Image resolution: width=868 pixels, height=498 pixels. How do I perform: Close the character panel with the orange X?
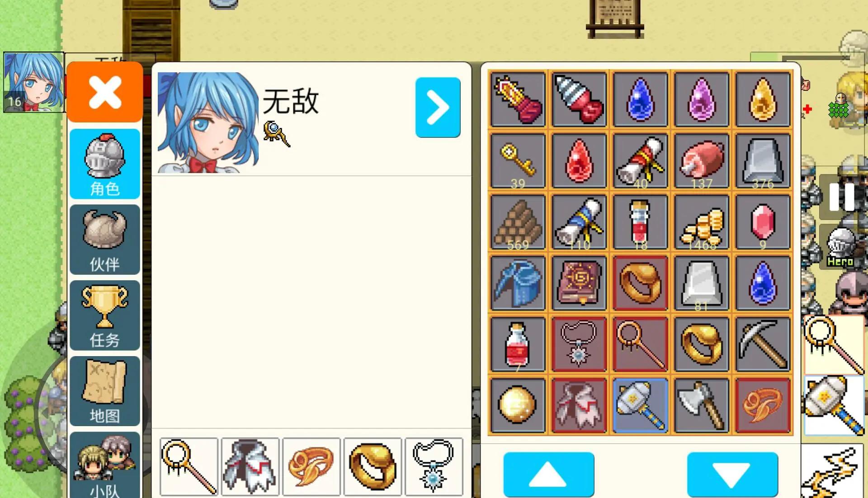tap(105, 92)
